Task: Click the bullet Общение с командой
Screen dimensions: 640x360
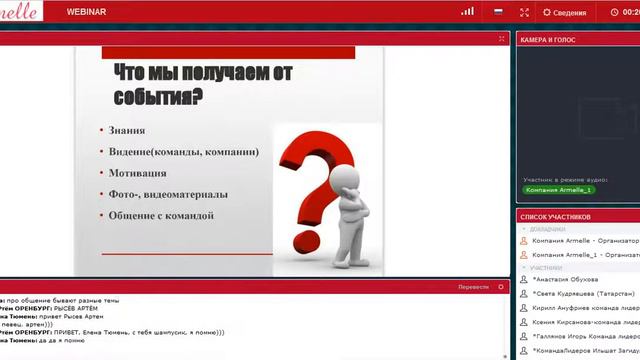Action: (161, 216)
